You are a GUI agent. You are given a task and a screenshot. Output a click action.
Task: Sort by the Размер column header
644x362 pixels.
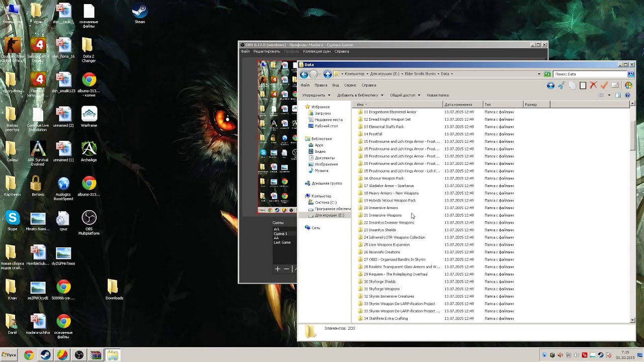pyautogui.click(x=537, y=105)
